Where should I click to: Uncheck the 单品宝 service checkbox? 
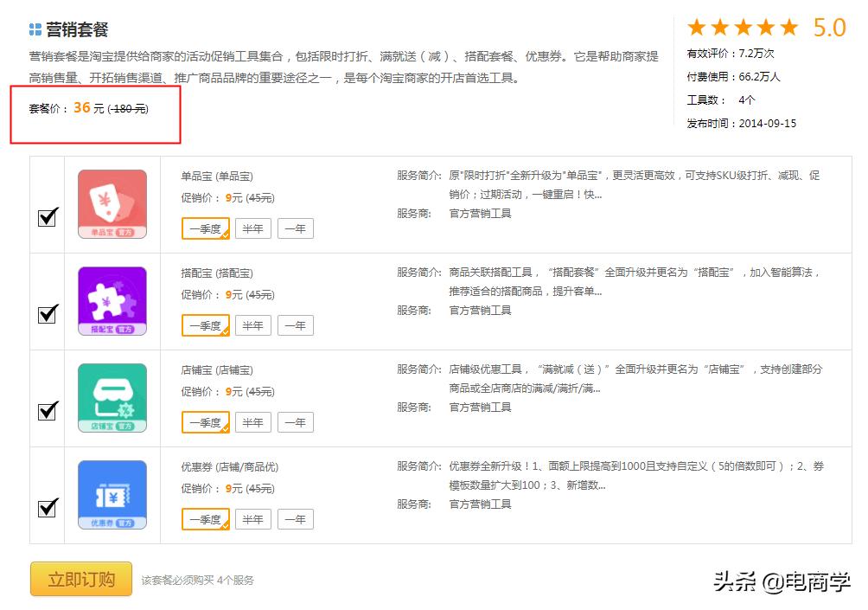click(x=48, y=216)
